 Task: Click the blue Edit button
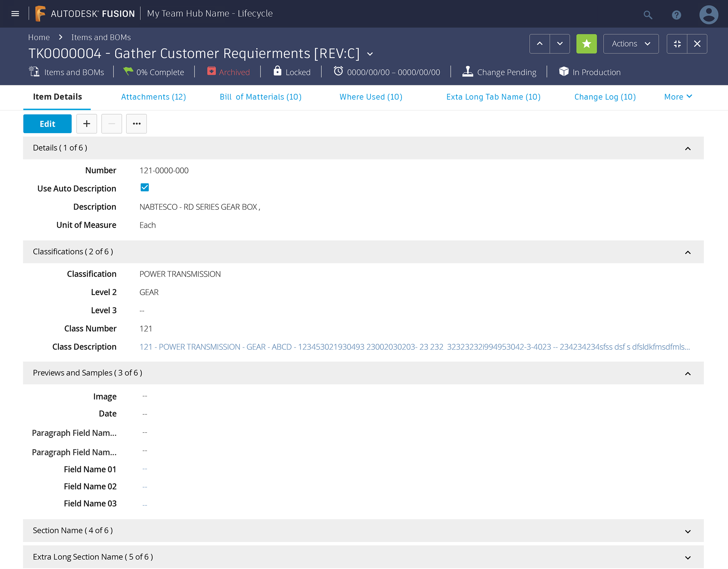[47, 124]
